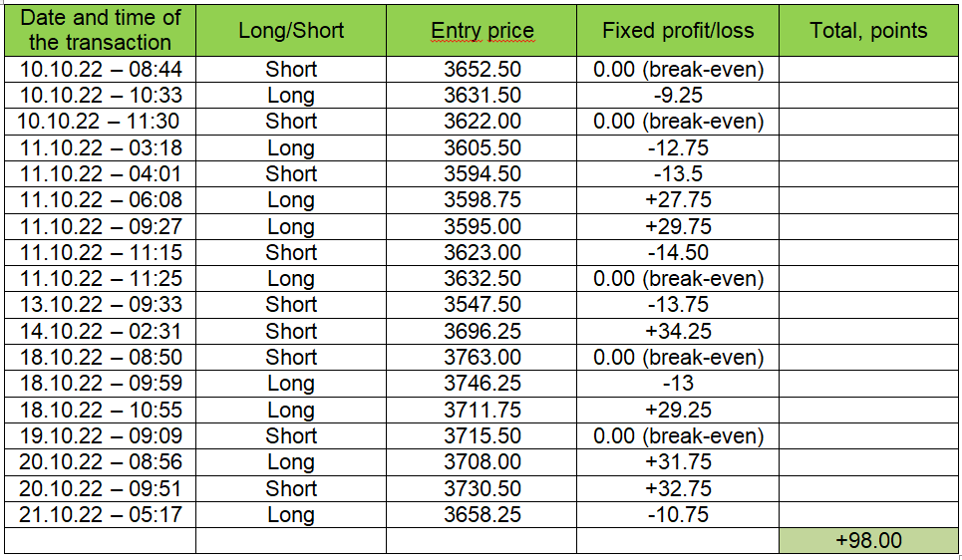The height and width of the screenshot is (560, 962).
Task: Click the 'Total, points' header cell
Action: point(868,30)
